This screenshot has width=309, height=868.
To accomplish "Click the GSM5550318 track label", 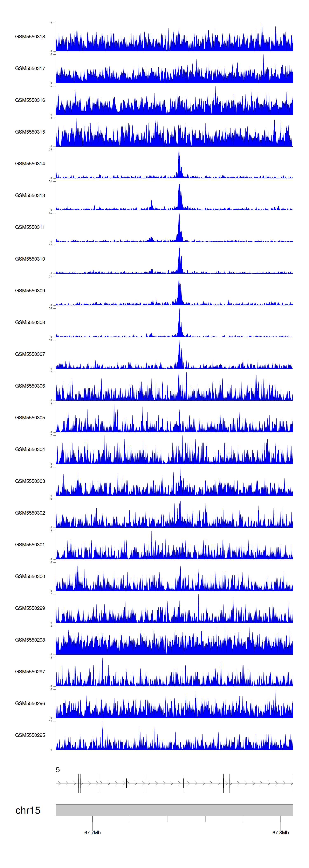I will pyautogui.click(x=30, y=37).
